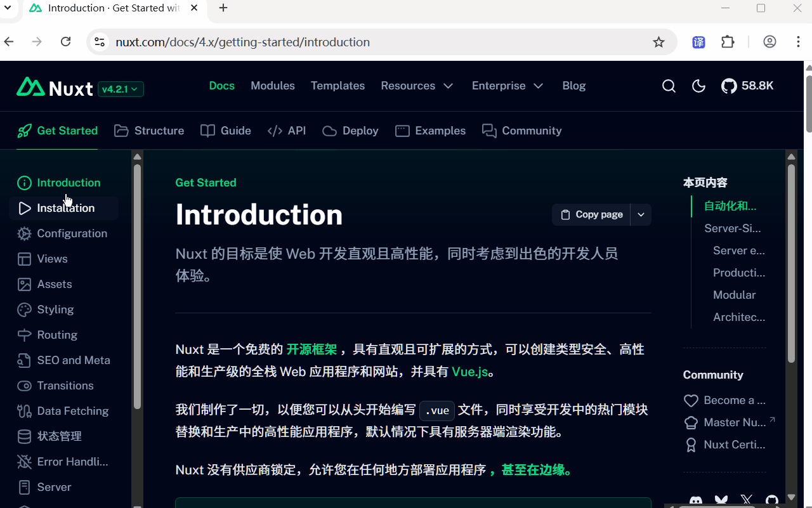Open the Discord icon at the bottom right
This screenshot has width=812, height=508.
coord(696,501)
